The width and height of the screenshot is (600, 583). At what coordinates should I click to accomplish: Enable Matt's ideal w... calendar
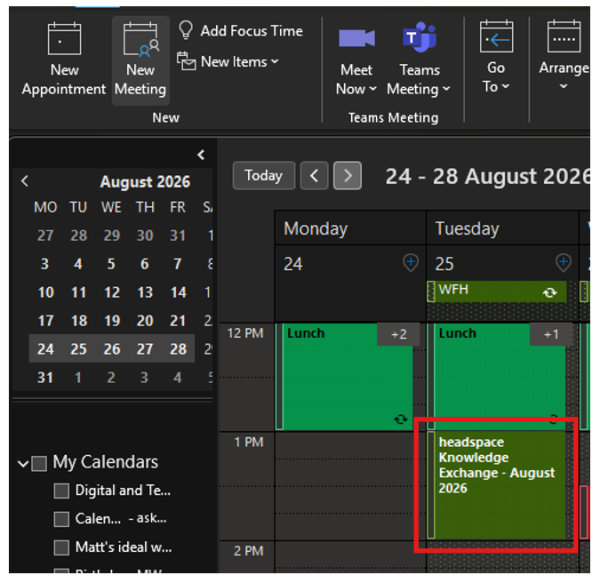coord(61,547)
